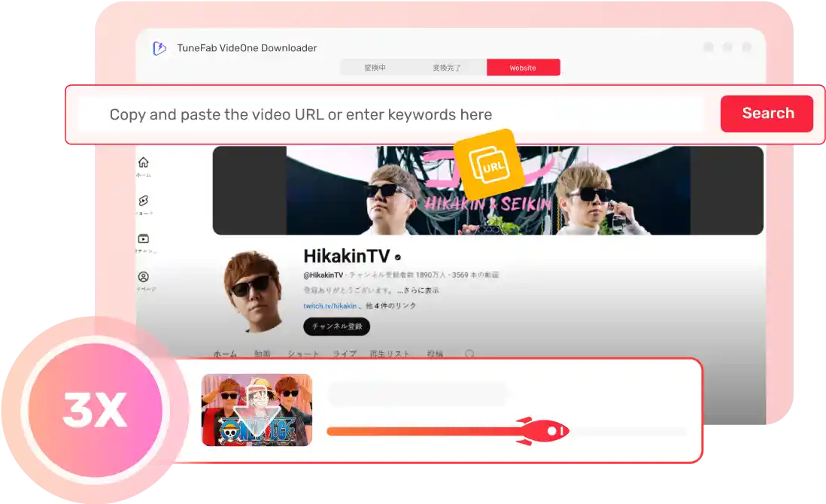Open the YouTube Home sidebar icon
826x504 pixels.
[x=143, y=162]
